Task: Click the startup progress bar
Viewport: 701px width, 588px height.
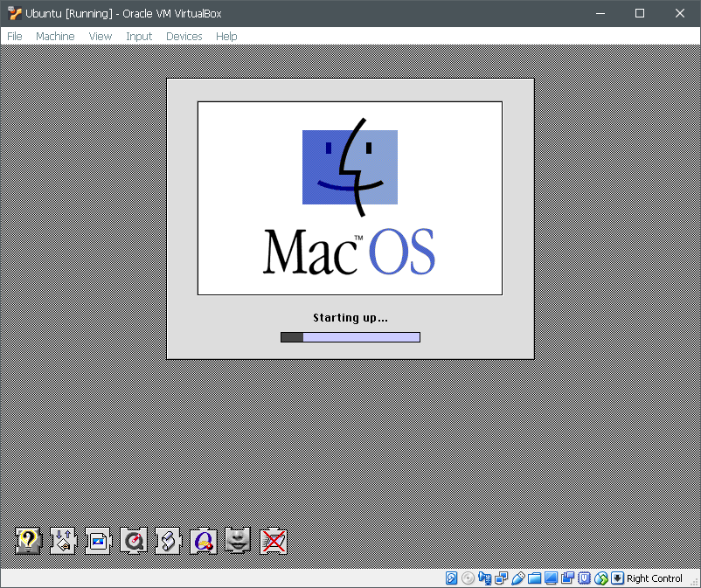Action: click(x=350, y=336)
